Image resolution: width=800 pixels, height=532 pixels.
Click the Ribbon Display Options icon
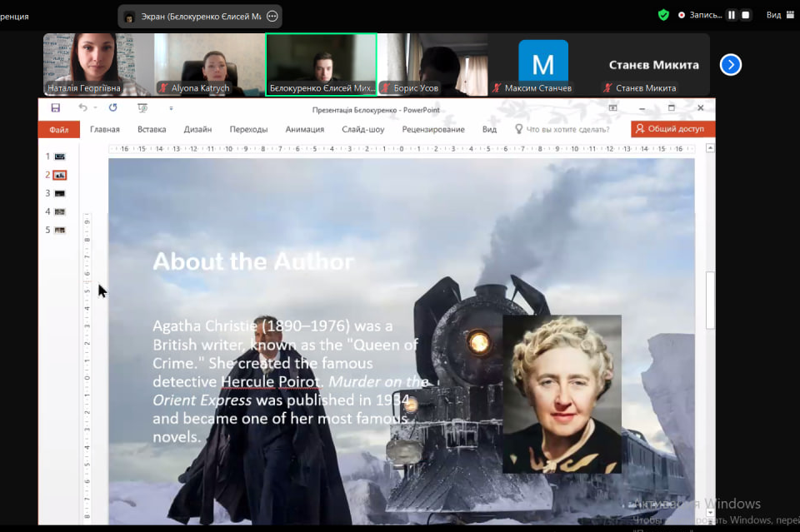click(x=612, y=108)
